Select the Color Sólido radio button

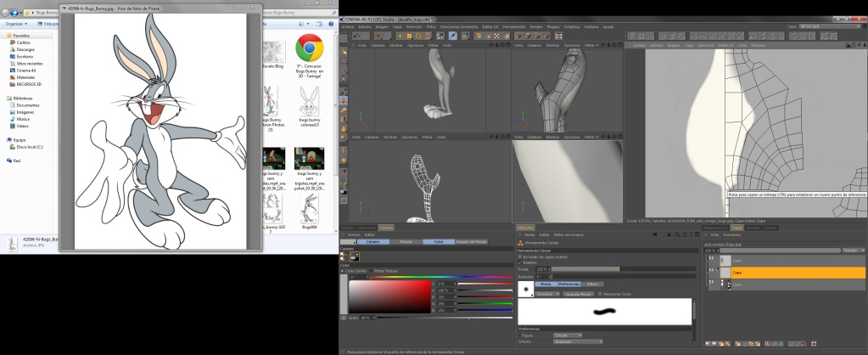[342, 271]
